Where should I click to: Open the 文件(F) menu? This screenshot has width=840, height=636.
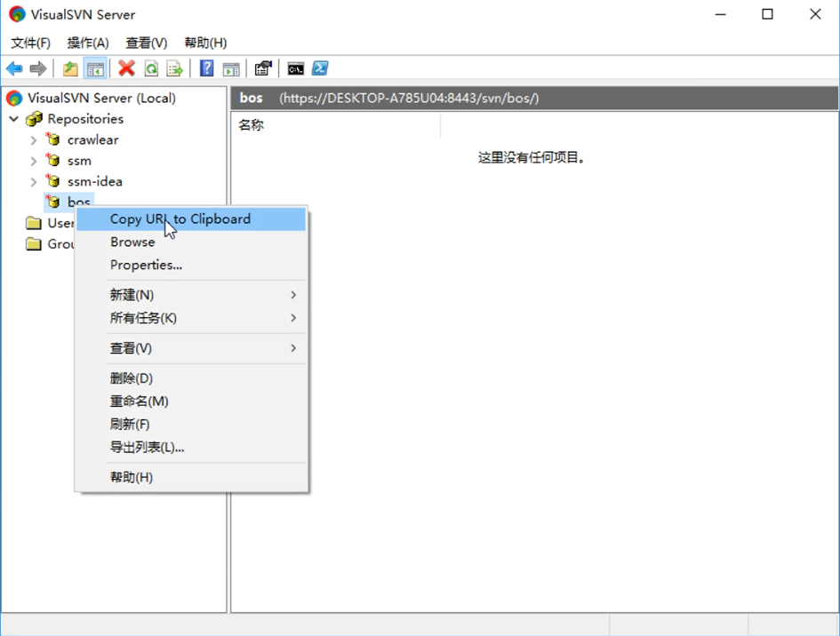tap(30, 43)
